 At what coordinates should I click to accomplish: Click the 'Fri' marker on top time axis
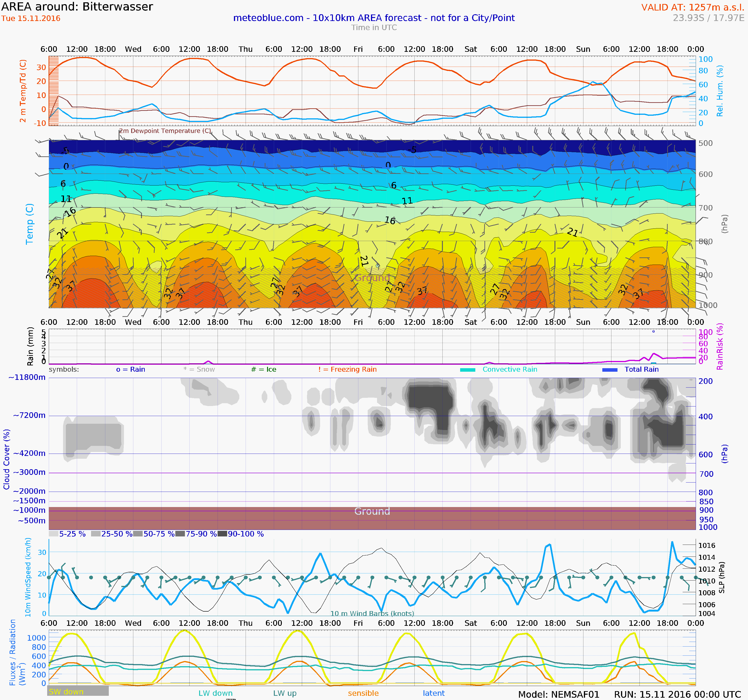[x=358, y=49]
